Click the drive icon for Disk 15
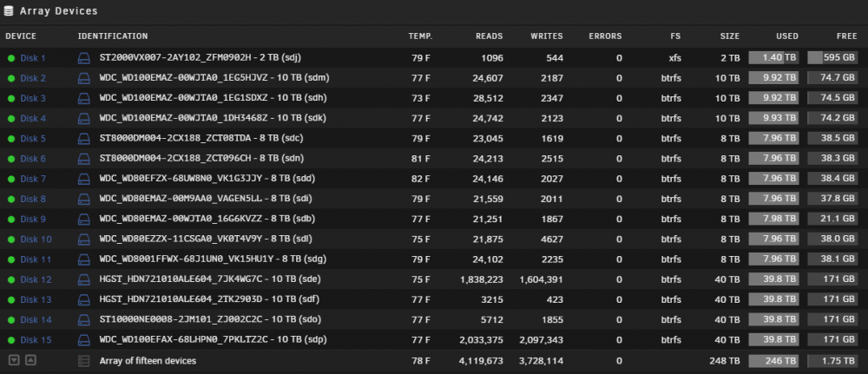This screenshot has height=374, width=868. coord(83,339)
